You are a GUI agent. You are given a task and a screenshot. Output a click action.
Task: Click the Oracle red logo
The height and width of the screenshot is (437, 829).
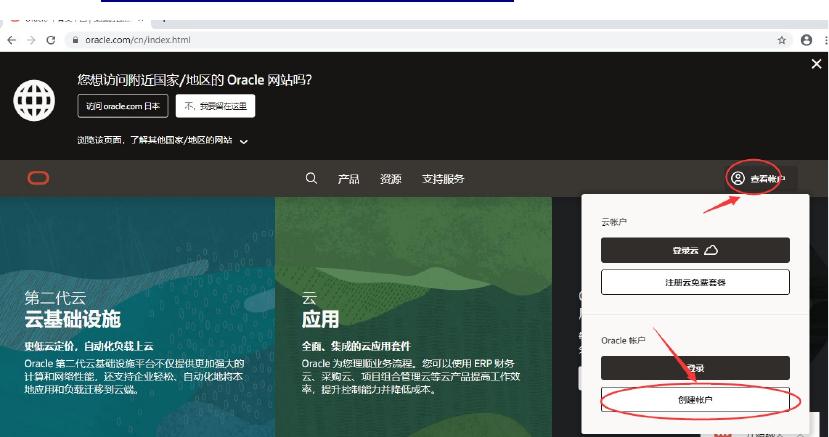[x=38, y=178]
